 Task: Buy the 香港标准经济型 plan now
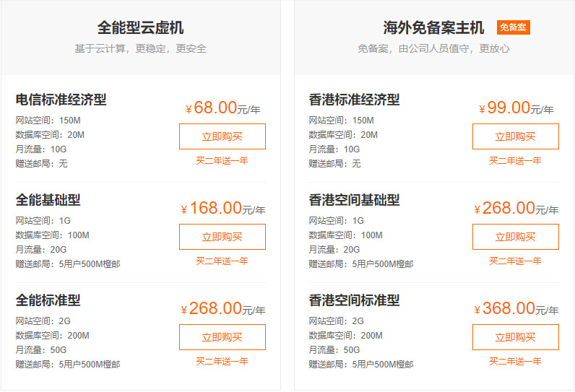516,136
